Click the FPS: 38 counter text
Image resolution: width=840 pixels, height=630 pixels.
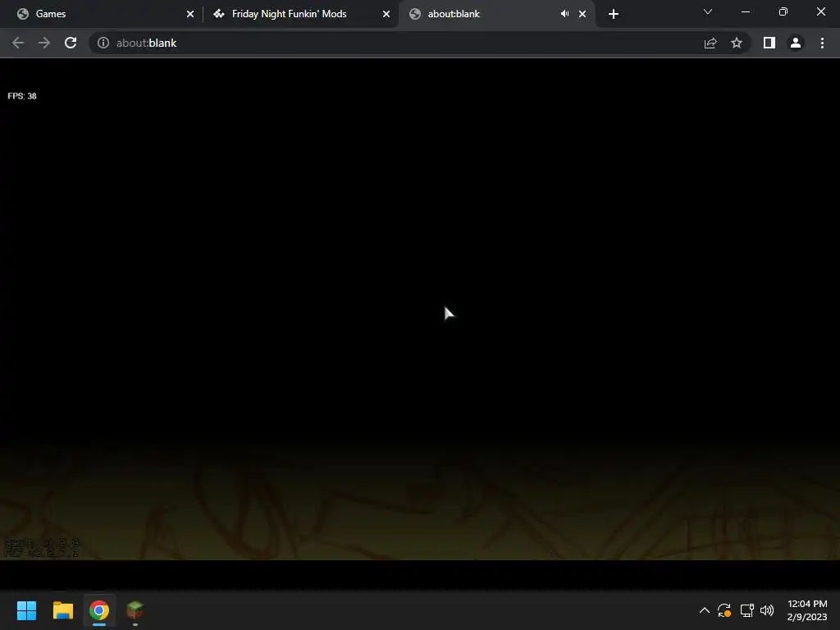(22, 96)
